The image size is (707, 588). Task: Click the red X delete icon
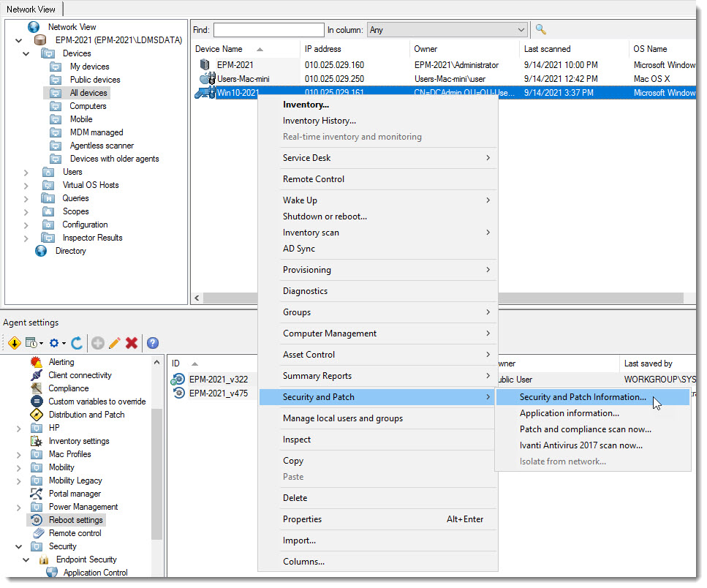[131, 342]
